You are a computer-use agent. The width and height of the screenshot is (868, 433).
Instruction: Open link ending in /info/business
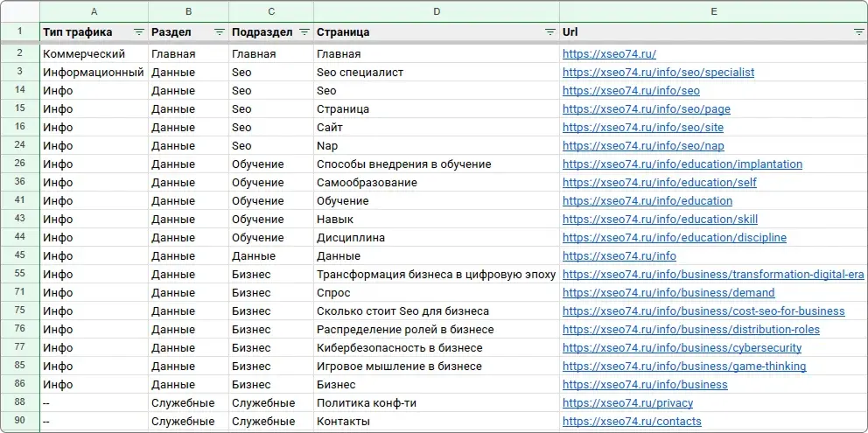point(646,385)
